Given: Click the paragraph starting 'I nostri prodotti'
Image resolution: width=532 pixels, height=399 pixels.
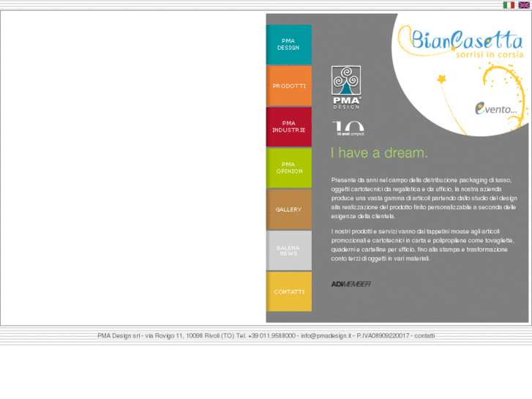Looking at the screenshot, I should (x=423, y=245).
